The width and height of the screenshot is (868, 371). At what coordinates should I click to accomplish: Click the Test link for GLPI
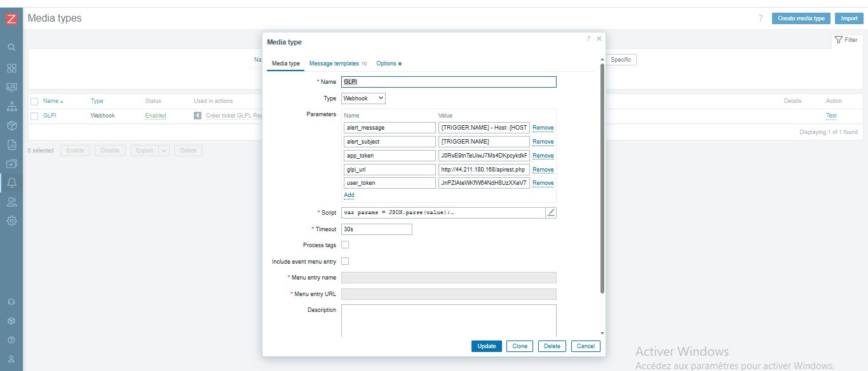[x=831, y=116]
